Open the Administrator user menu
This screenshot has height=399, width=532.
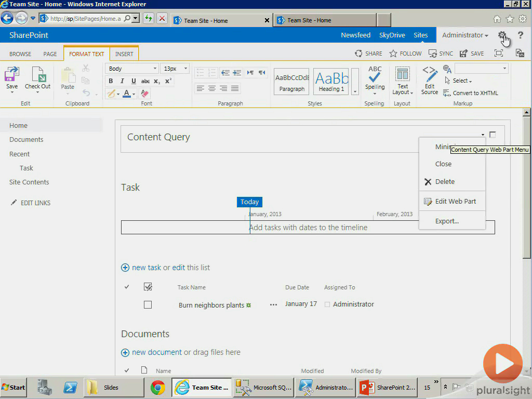(x=465, y=35)
